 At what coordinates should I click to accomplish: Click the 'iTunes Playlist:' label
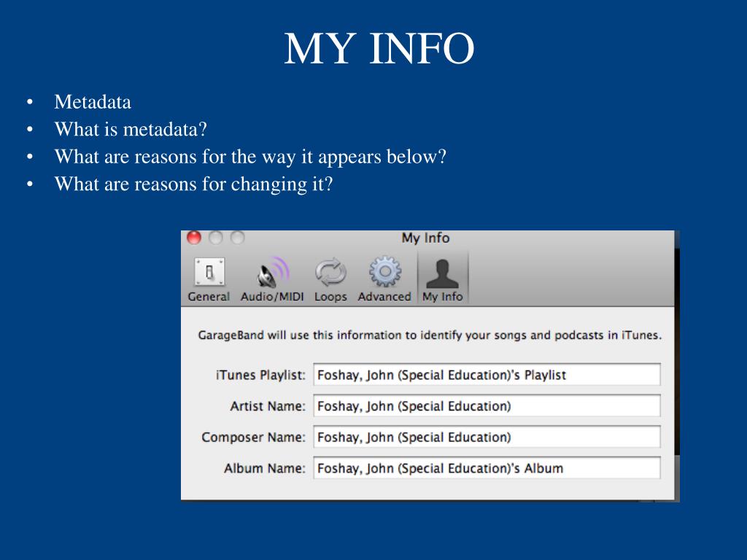click(260, 376)
